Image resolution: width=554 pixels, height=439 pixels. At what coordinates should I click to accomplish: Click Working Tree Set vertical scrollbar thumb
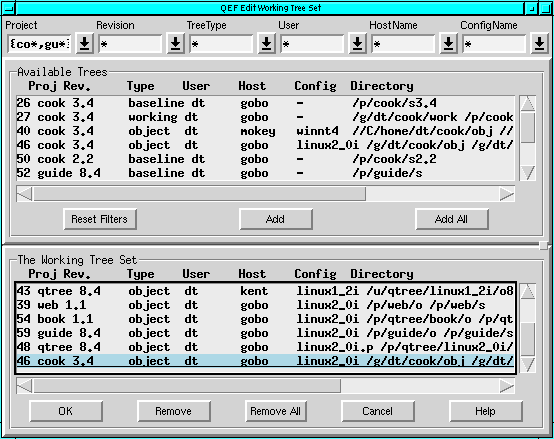(528, 338)
